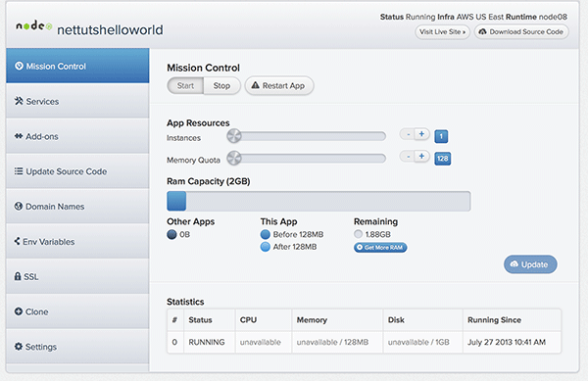Image resolution: width=588 pixels, height=381 pixels.
Task: Click the 1.88GB remaining value
Action: tap(378, 234)
